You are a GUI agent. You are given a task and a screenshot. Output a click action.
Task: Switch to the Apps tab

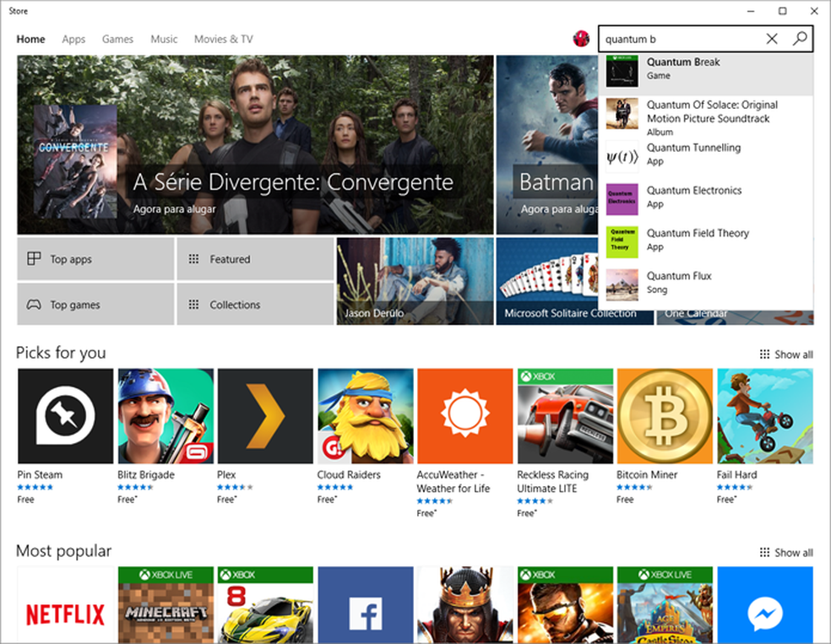click(73, 39)
